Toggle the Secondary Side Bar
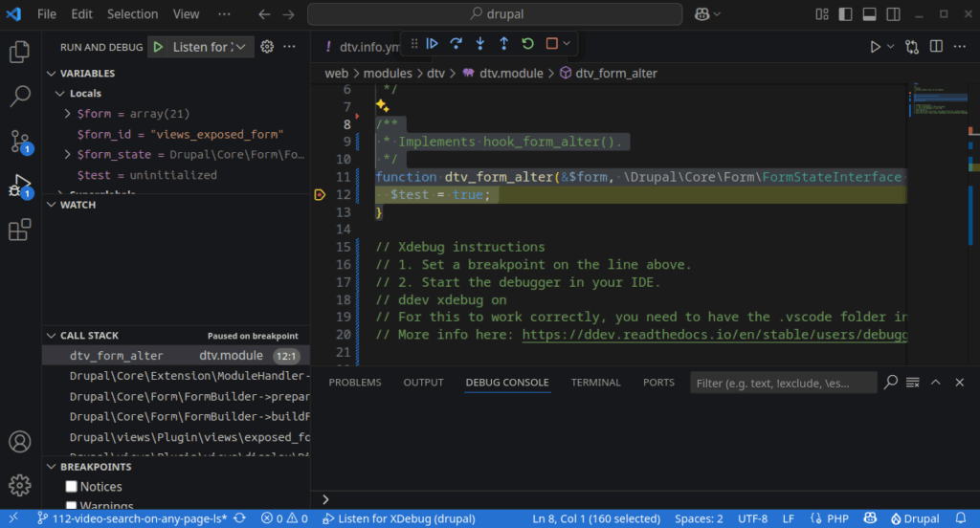The width and height of the screenshot is (980, 528). coord(893,13)
